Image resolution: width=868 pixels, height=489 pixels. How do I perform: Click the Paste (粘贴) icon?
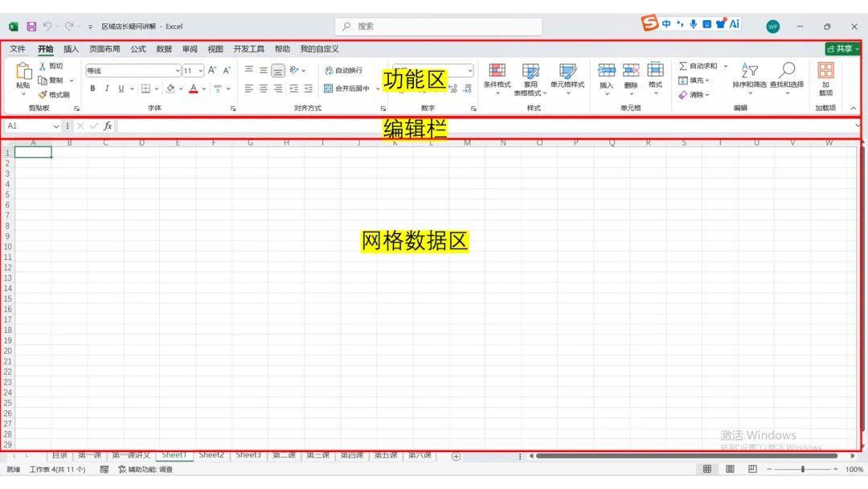click(x=23, y=72)
